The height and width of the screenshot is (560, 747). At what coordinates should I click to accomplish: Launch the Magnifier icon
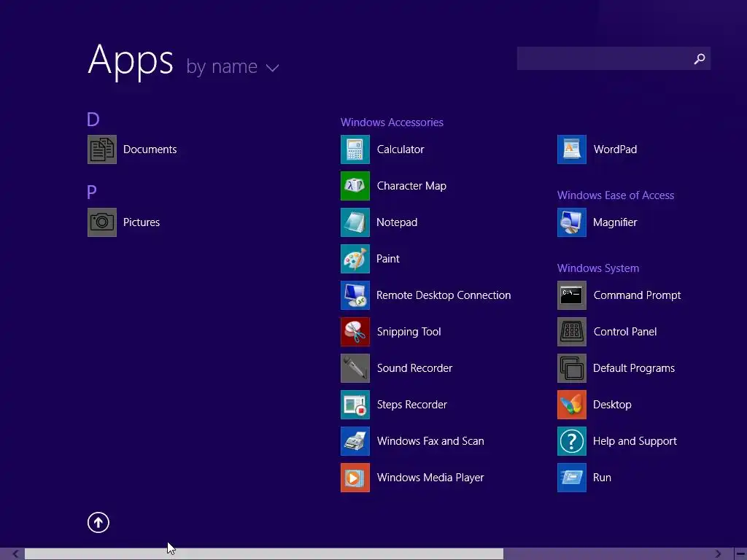click(572, 222)
